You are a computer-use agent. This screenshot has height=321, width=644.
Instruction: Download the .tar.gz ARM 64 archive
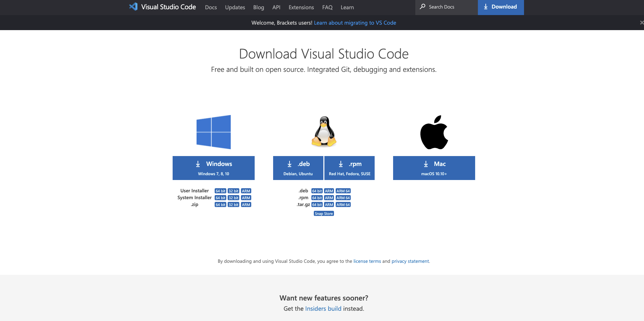(343, 205)
